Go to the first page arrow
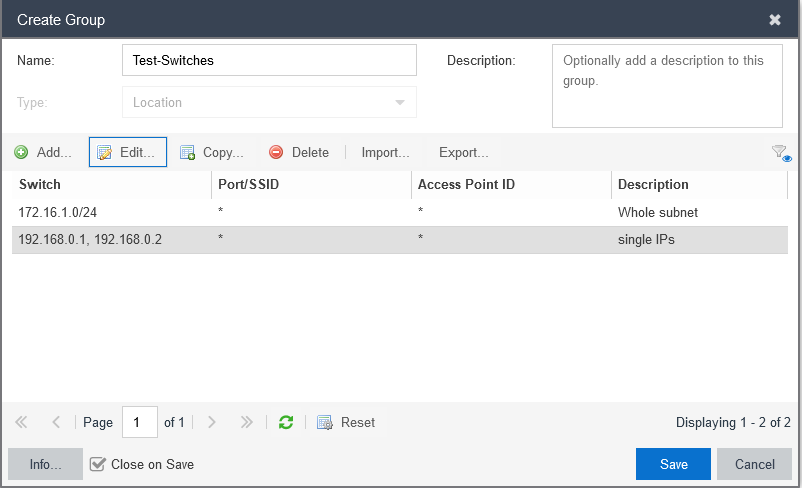 [x=21, y=422]
